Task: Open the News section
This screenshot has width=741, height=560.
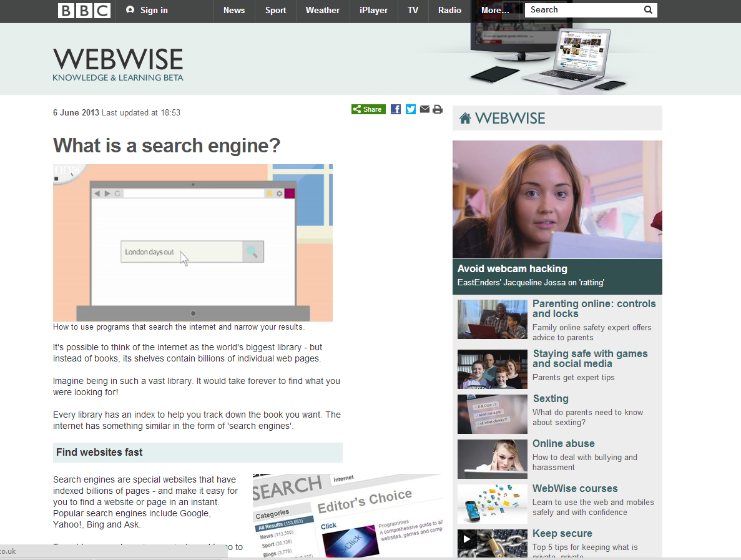Action: [x=234, y=11]
